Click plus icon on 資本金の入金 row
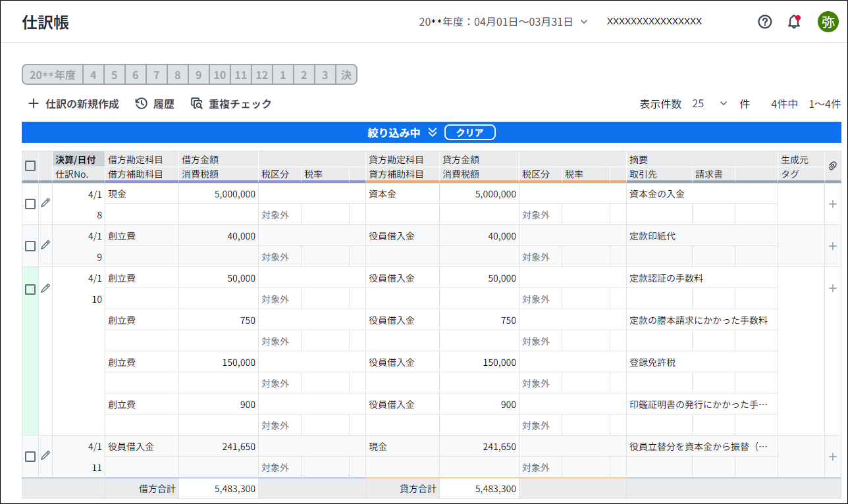Image resolution: width=848 pixels, height=504 pixels. click(x=832, y=204)
